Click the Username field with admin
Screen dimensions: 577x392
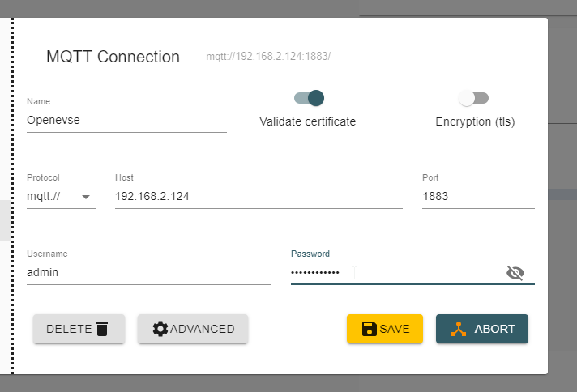(x=149, y=272)
